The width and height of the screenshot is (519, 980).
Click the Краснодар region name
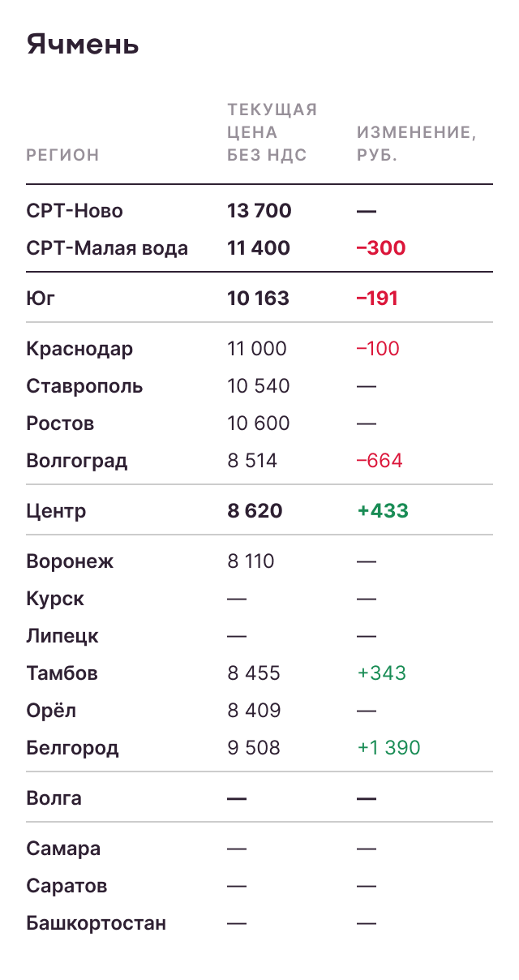pos(79,349)
